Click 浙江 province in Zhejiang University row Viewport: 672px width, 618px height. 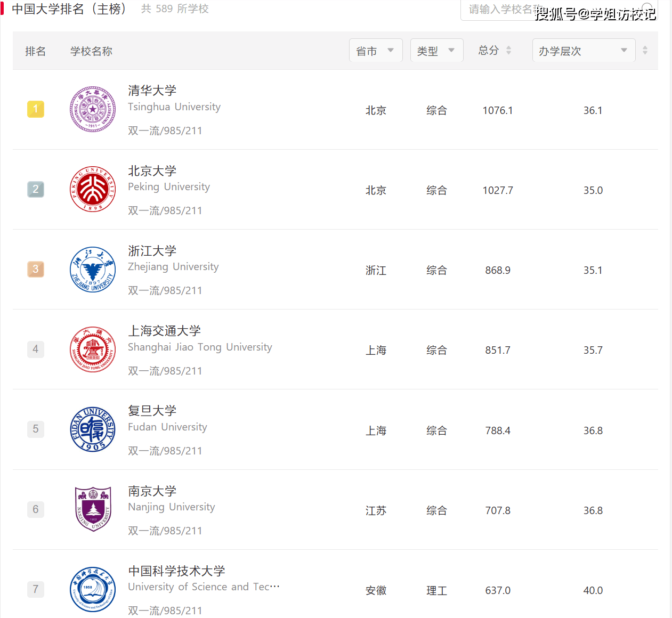coord(376,270)
